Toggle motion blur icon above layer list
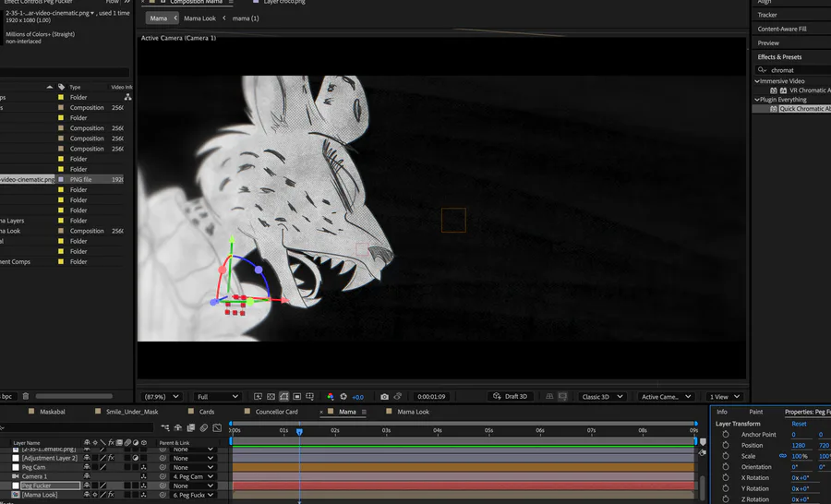831x504 pixels. 204,427
